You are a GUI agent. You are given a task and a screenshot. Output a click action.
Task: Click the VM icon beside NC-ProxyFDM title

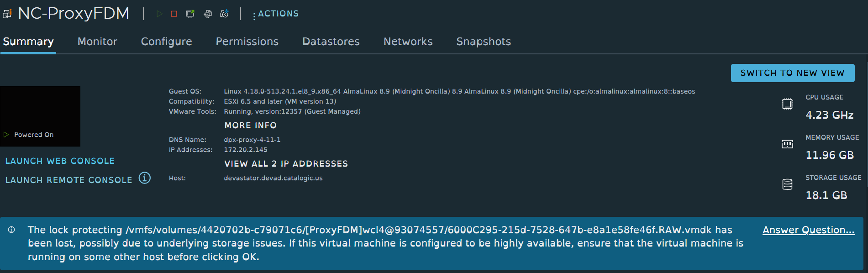coord(7,14)
